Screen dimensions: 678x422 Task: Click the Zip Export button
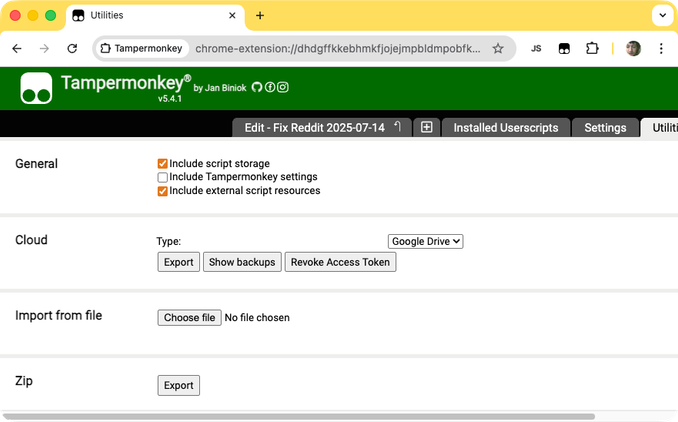pyautogui.click(x=179, y=385)
